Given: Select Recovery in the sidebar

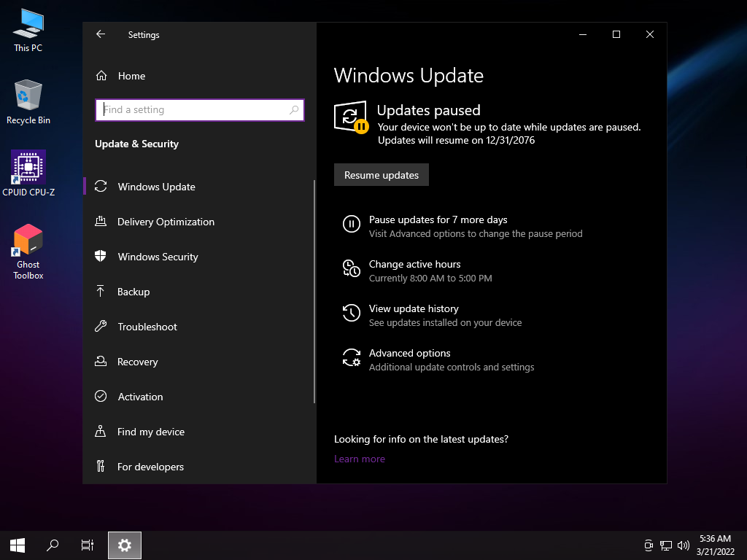Looking at the screenshot, I should [x=137, y=362].
